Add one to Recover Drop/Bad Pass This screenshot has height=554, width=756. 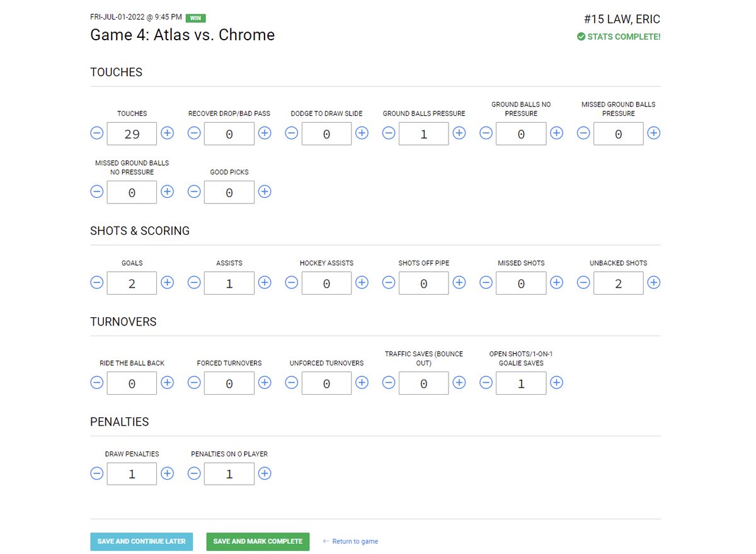click(x=265, y=133)
